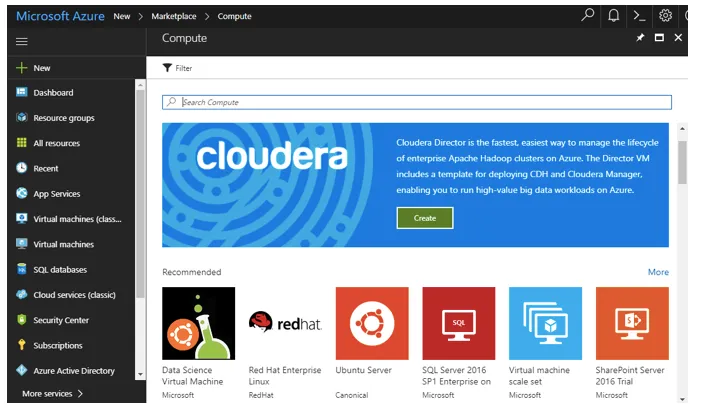Click the green Create button

pos(425,218)
